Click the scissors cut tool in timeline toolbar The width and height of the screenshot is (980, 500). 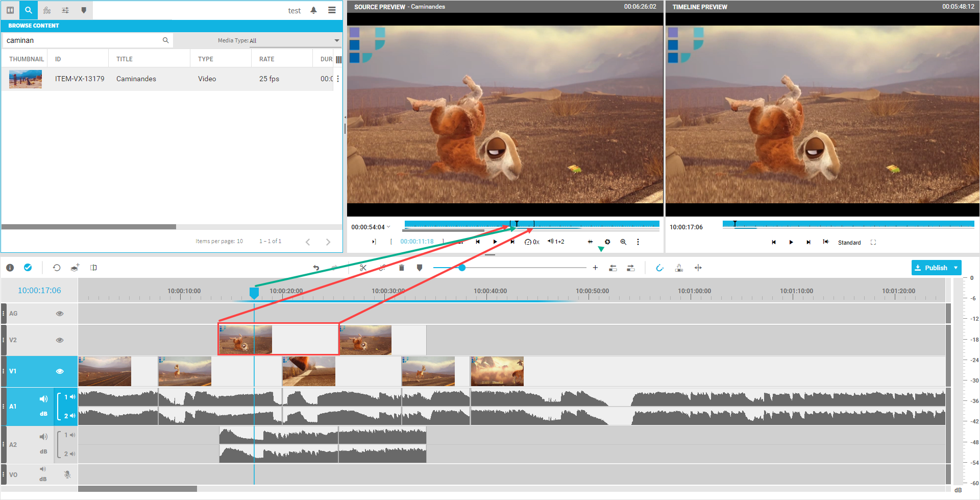click(x=363, y=268)
